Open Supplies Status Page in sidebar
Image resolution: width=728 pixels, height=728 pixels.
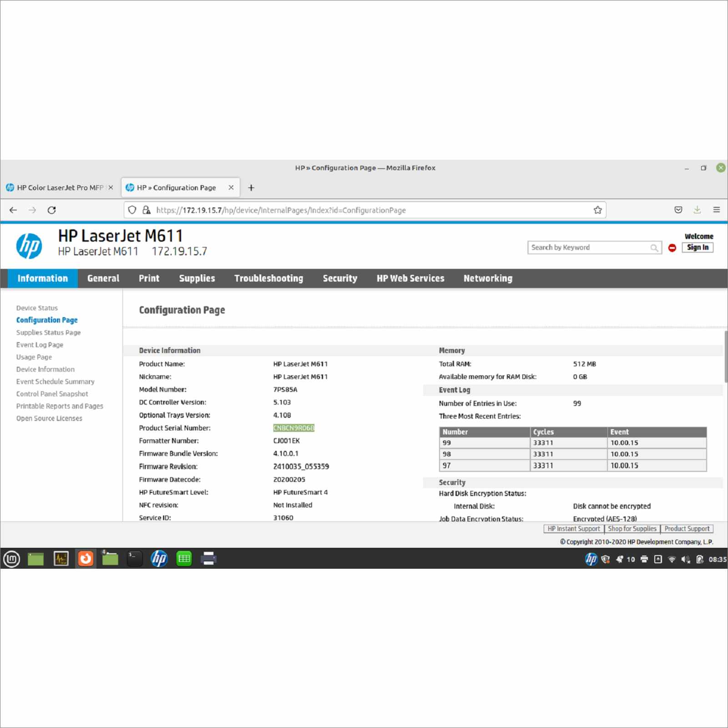(x=48, y=333)
